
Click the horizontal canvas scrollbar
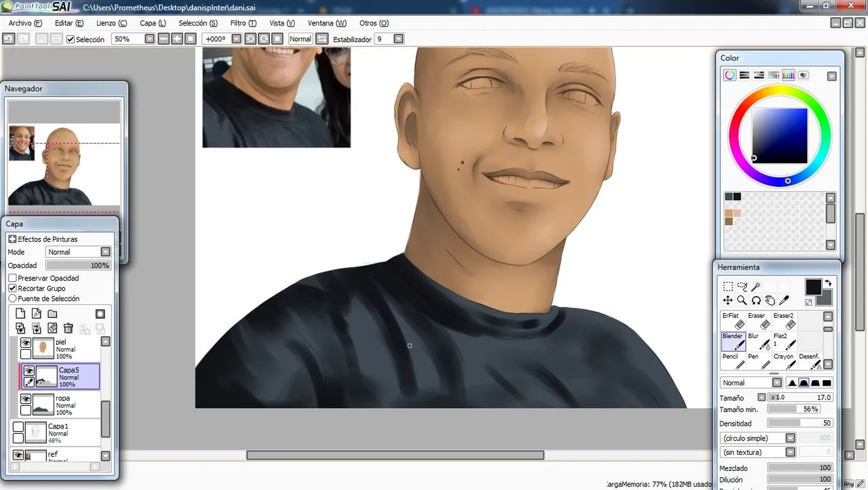(395, 455)
